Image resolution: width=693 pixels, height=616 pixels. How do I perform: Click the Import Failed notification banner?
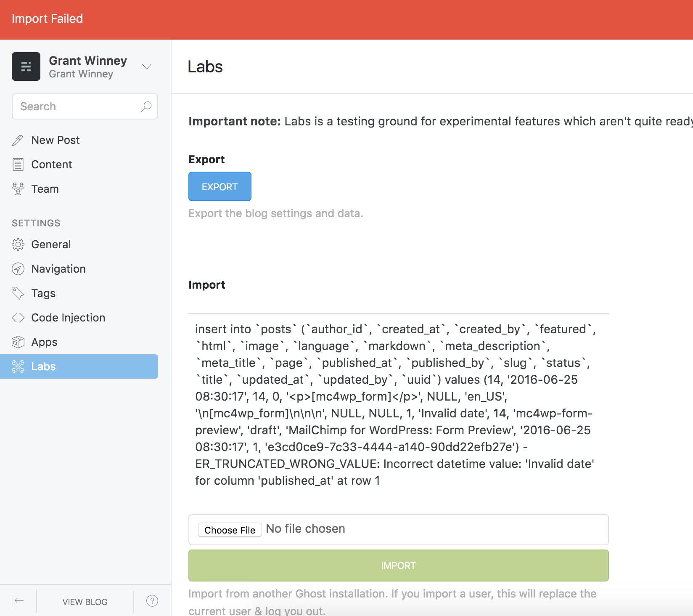(x=346, y=19)
